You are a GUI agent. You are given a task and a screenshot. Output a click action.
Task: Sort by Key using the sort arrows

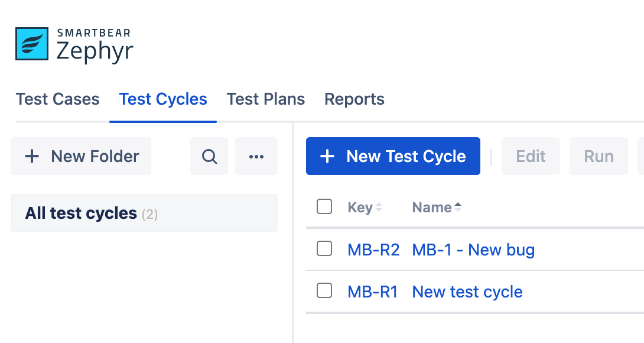(379, 208)
